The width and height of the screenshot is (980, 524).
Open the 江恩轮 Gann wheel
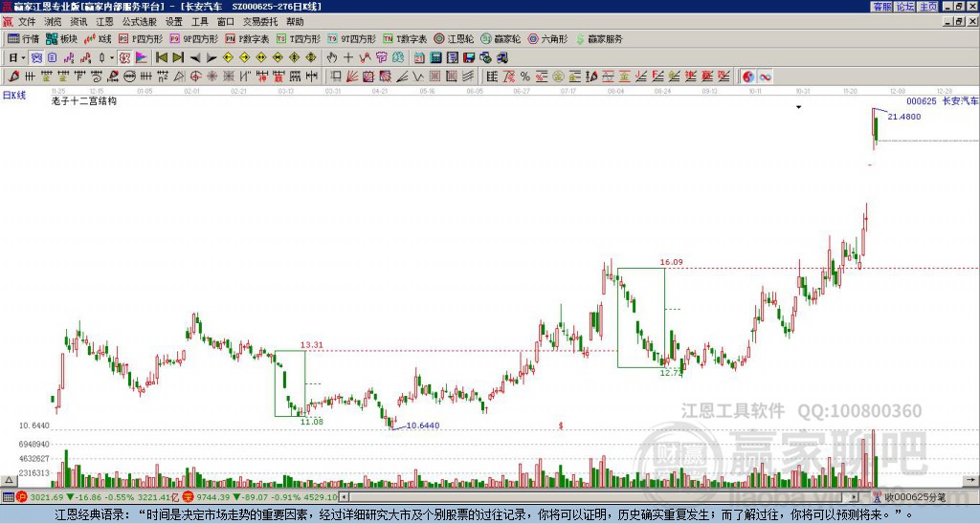point(454,38)
